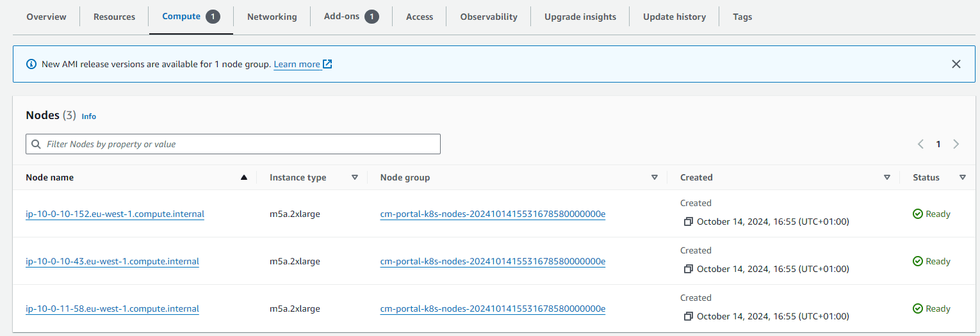Click the copy icon for the ip-10-0-10-152 created date
The width and height of the screenshot is (980, 336).
point(689,221)
